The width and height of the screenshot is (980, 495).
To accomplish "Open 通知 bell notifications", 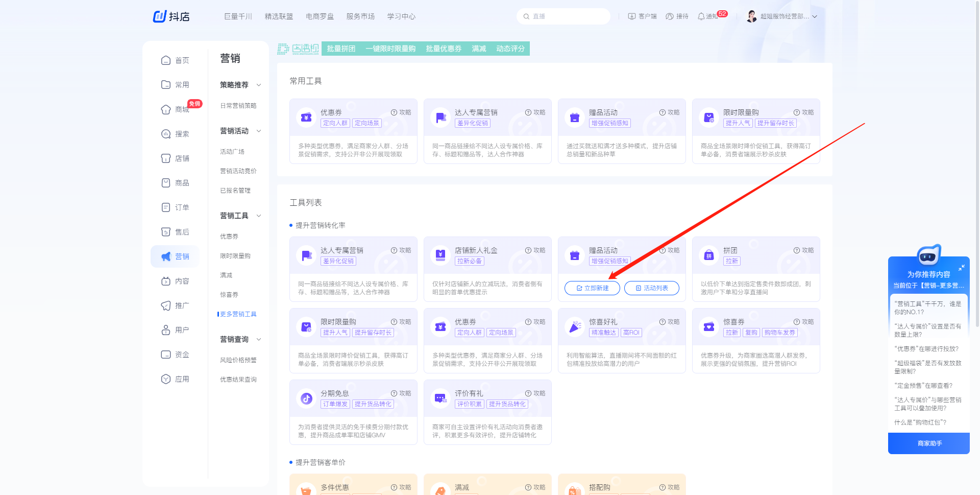I will pyautogui.click(x=701, y=16).
